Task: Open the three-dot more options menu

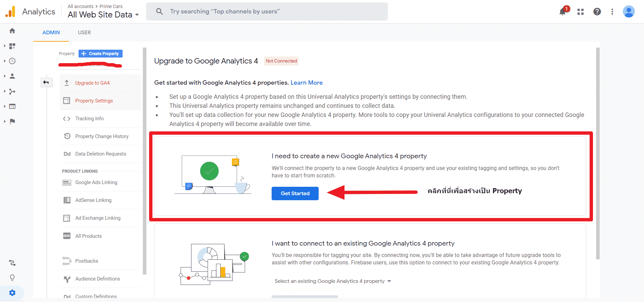Action: [612, 12]
